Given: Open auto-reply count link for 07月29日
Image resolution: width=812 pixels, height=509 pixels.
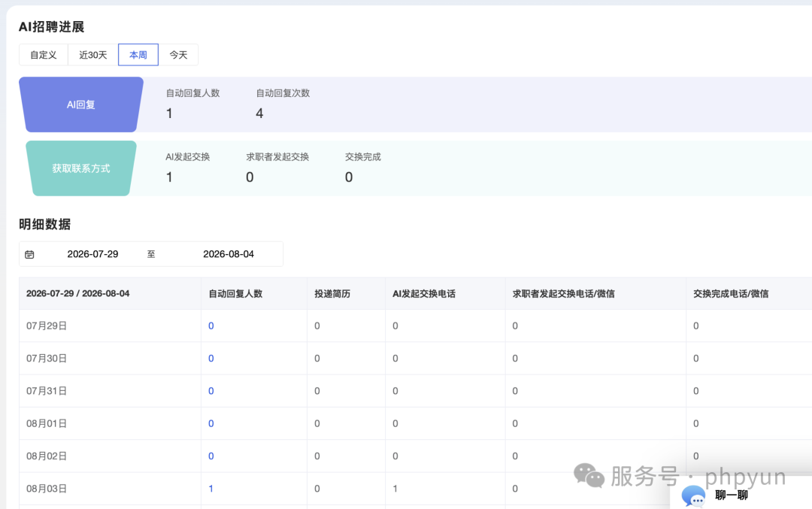Looking at the screenshot, I should (211, 326).
